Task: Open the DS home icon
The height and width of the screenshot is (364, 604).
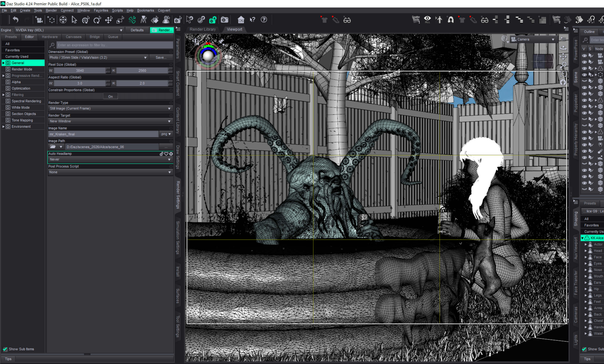Action: point(241,20)
